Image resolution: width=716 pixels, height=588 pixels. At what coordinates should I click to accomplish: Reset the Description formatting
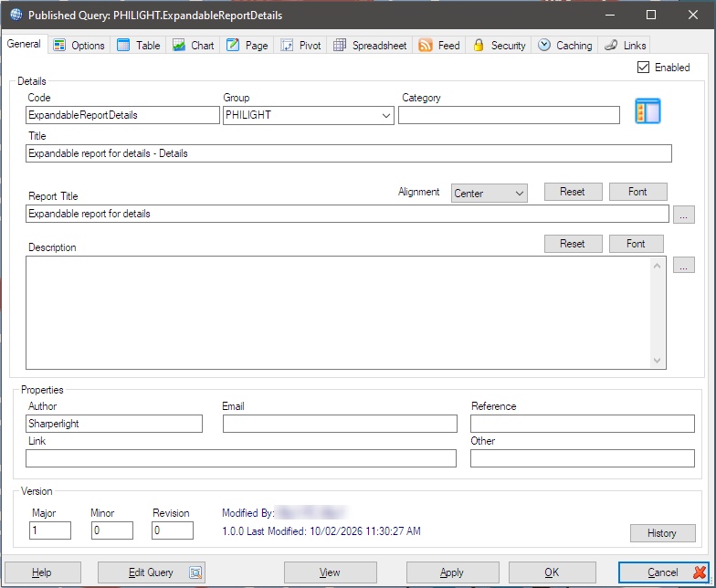[x=574, y=244]
